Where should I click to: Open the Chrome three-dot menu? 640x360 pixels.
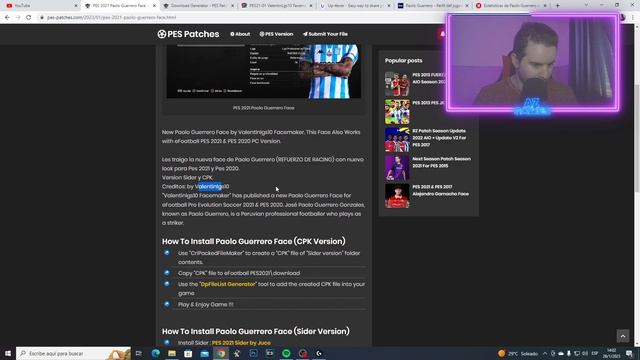pos(634,18)
